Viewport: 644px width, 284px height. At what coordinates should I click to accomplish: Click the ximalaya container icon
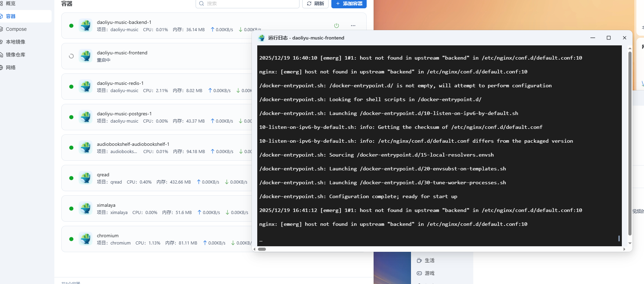click(x=86, y=208)
